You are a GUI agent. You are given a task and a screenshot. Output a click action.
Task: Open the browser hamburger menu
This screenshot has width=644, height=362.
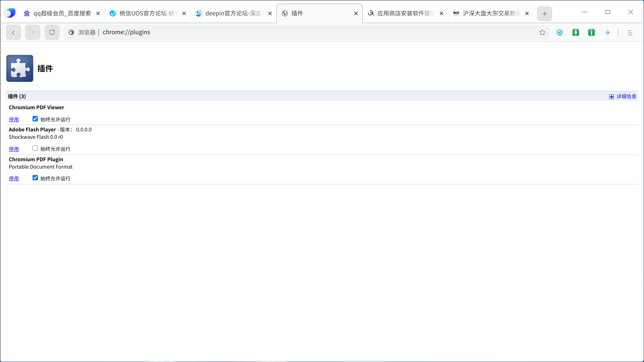pyautogui.click(x=630, y=33)
